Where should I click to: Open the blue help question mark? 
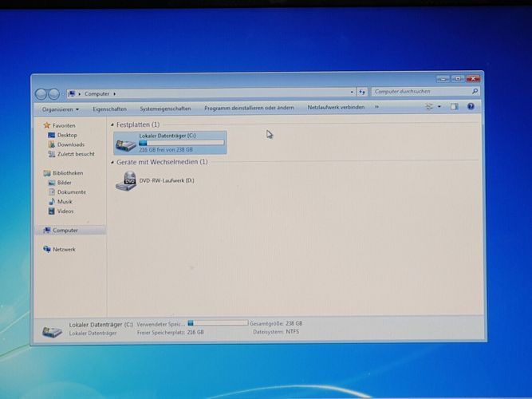click(471, 106)
